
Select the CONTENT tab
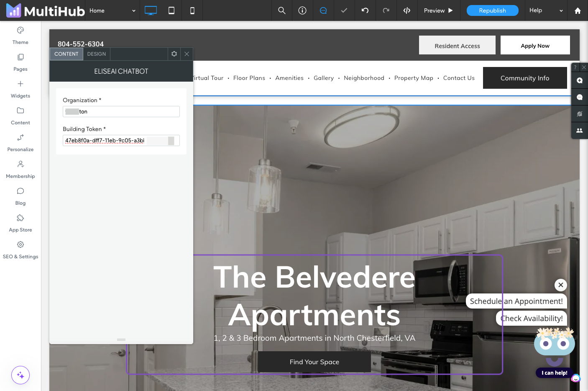click(66, 54)
